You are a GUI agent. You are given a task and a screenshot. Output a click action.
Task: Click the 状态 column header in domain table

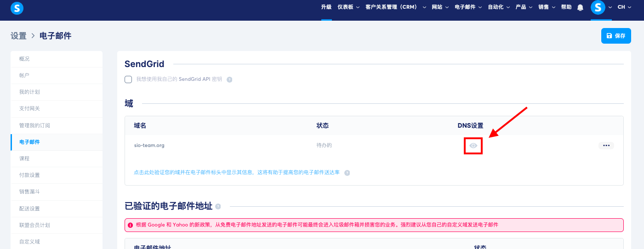pyautogui.click(x=323, y=125)
